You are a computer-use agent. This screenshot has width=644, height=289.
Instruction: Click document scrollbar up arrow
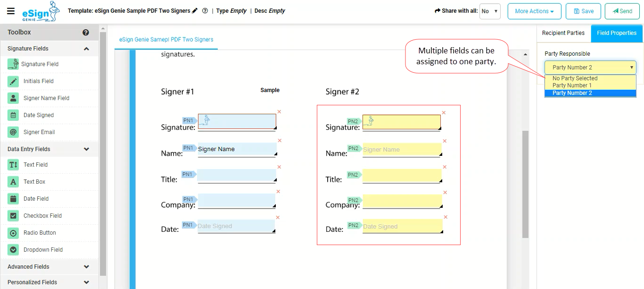(526, 54)
